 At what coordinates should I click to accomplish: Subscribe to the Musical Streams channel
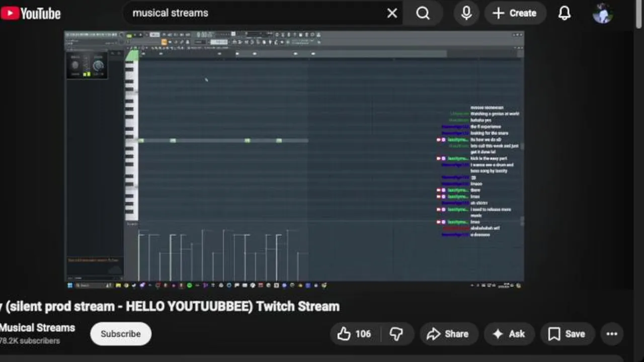[121, 334]
